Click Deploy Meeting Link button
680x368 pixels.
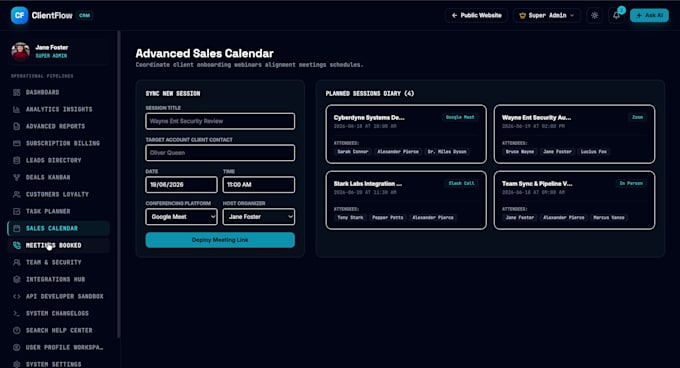coord(220,240)
